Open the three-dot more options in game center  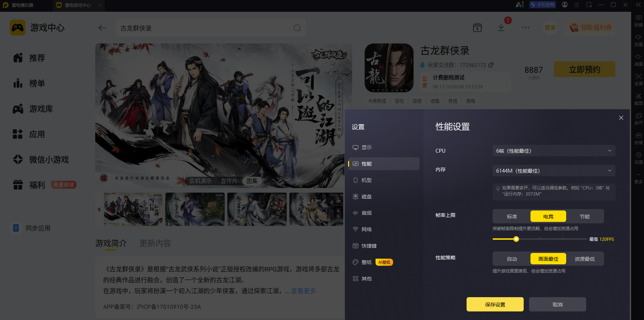(525, 27)
